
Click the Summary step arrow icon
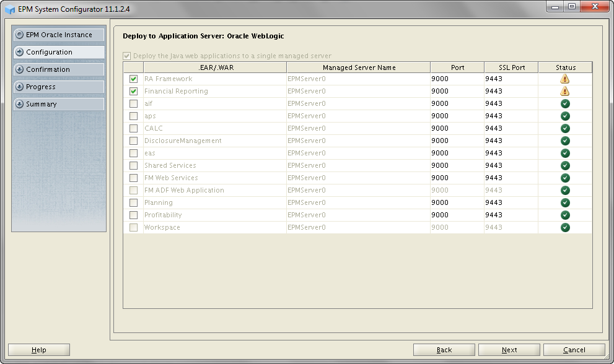(19, 104)
